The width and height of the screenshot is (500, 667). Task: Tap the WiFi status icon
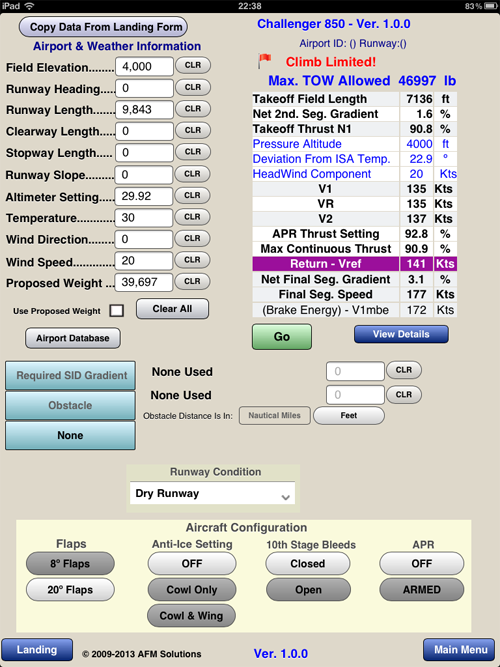point(29,6)
